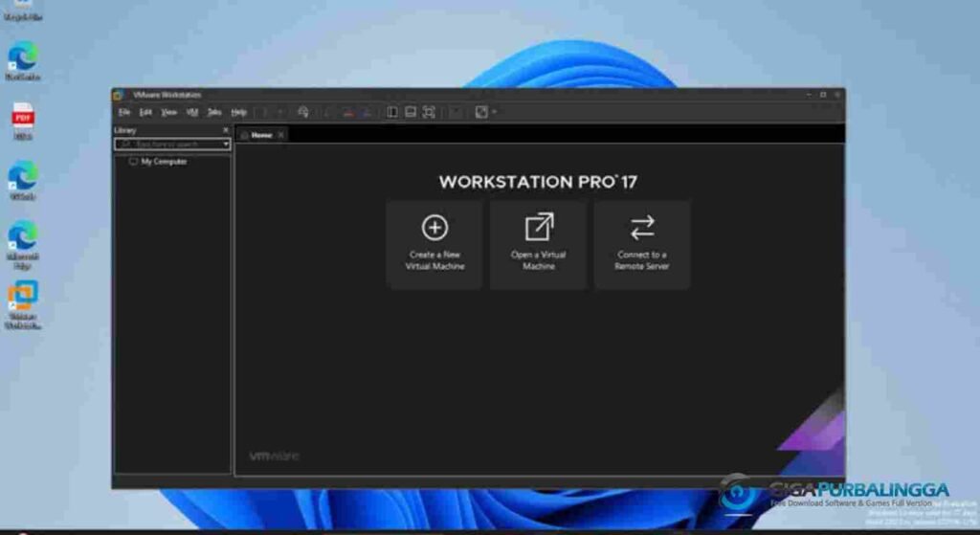Image resolution: width=980 pixels, height=535 pixels.
Task: Select the VMware Workstation desktop shortcut
Action: [x=23, y=303]
